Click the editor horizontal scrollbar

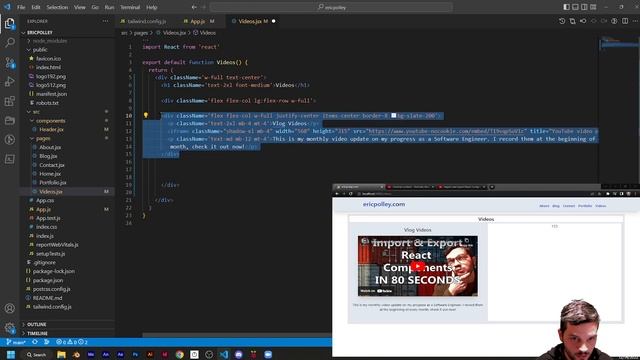(x=237, y=335)
